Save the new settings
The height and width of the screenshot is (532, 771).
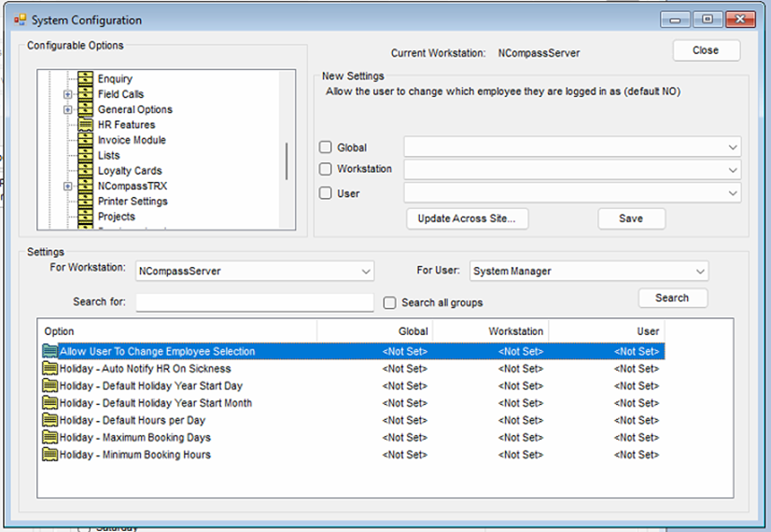(631, 218)
